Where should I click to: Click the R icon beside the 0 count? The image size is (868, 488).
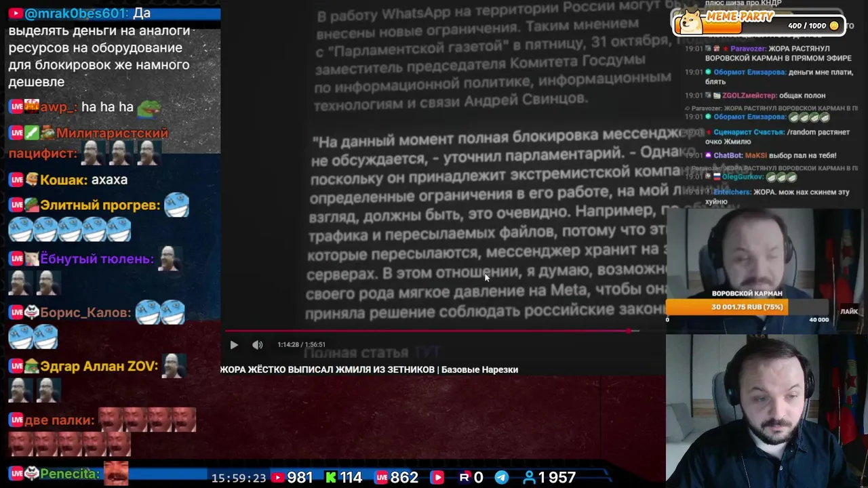[x=465, y=478]
